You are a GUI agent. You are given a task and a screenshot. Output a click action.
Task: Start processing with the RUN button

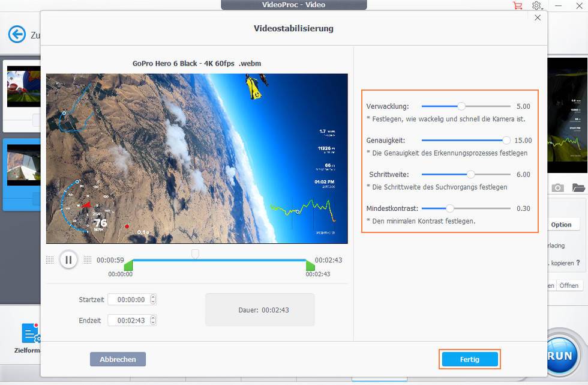560,355
